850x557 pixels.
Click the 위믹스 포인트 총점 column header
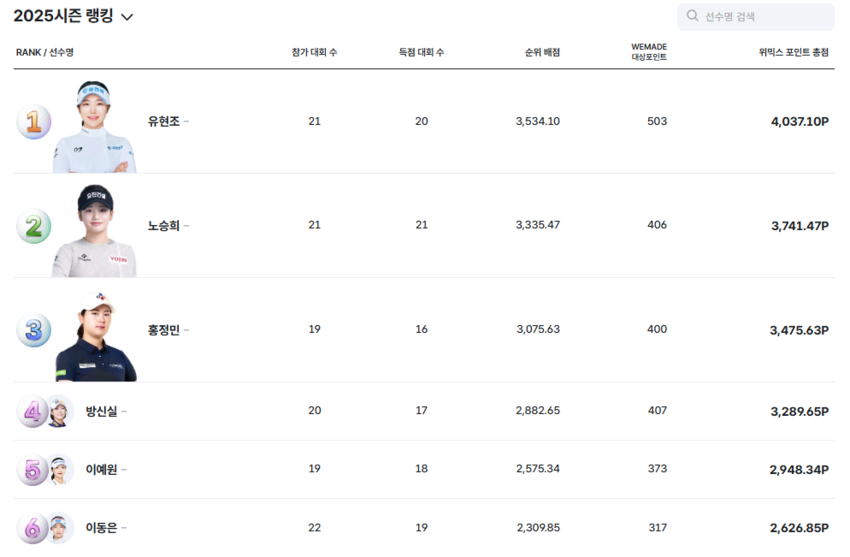coord(793,52)
